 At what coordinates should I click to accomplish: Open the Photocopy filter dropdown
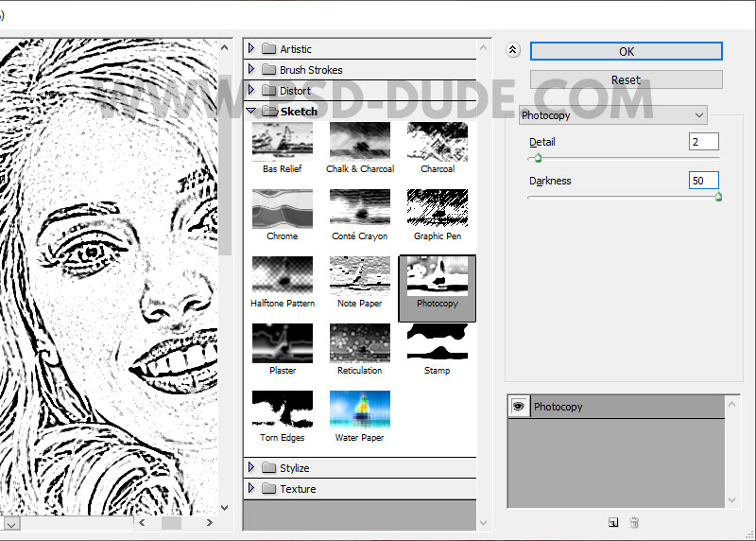612,115
